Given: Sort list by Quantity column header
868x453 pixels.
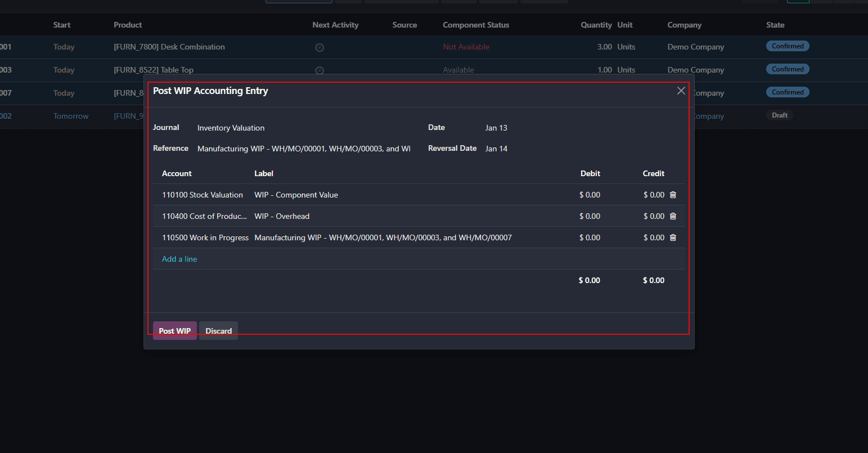Looking at the screenshot, I should (x=596, y=25).
